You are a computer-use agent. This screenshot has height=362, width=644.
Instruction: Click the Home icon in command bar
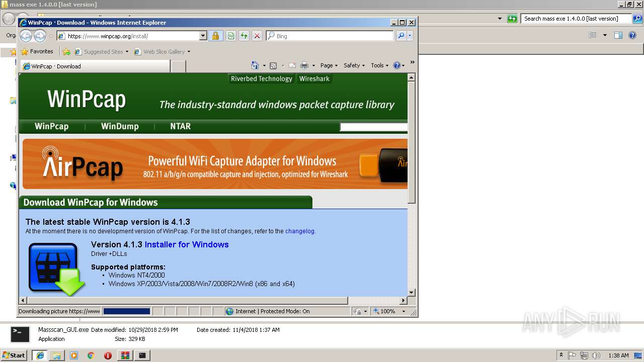click(x=255, y=65)
